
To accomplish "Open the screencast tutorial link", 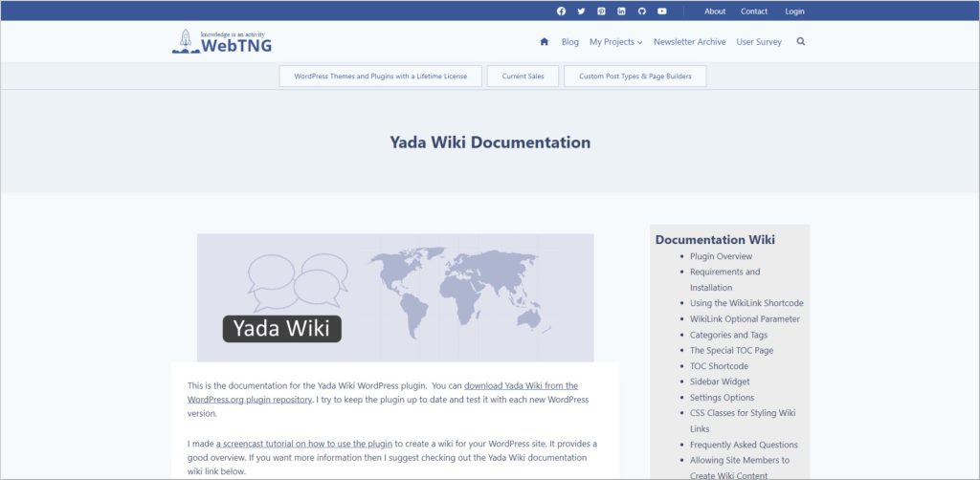I will [304, 444].
